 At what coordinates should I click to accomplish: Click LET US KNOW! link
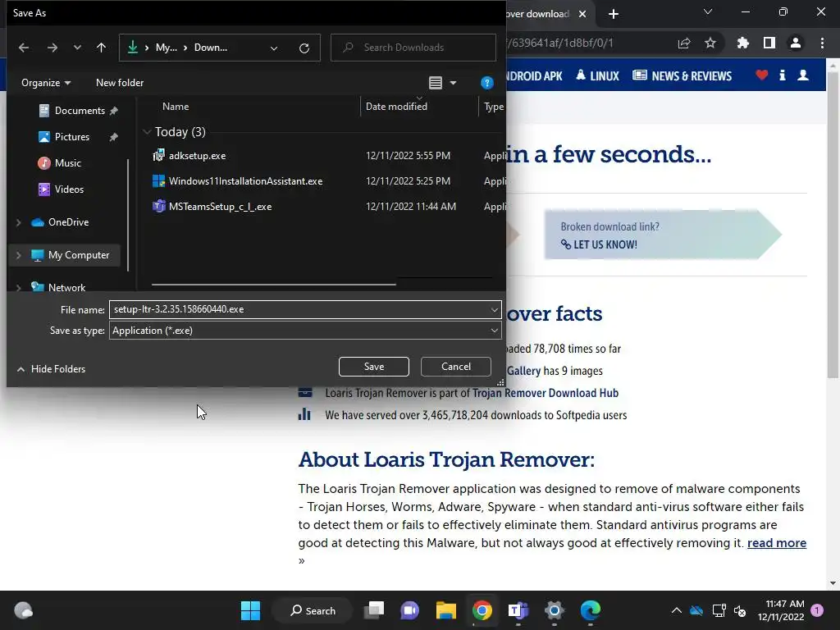599,244
